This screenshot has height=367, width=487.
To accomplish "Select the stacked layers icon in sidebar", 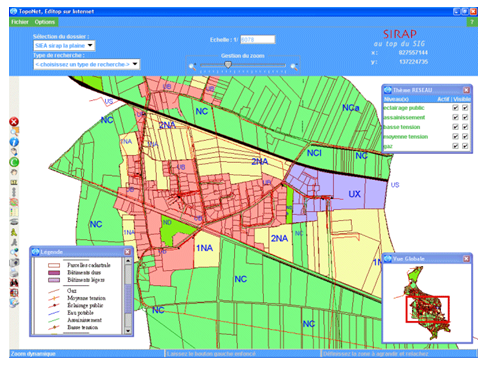I will pos(14,222).
